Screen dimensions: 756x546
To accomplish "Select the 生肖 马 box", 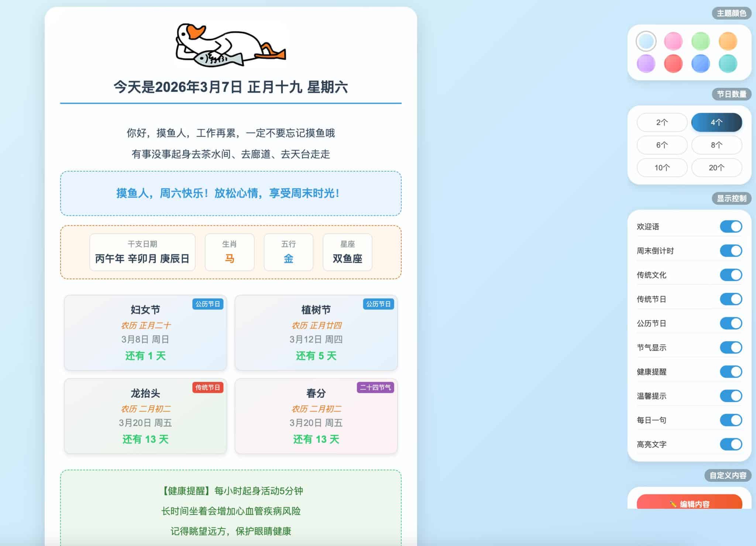I will [x=230, y=252].
